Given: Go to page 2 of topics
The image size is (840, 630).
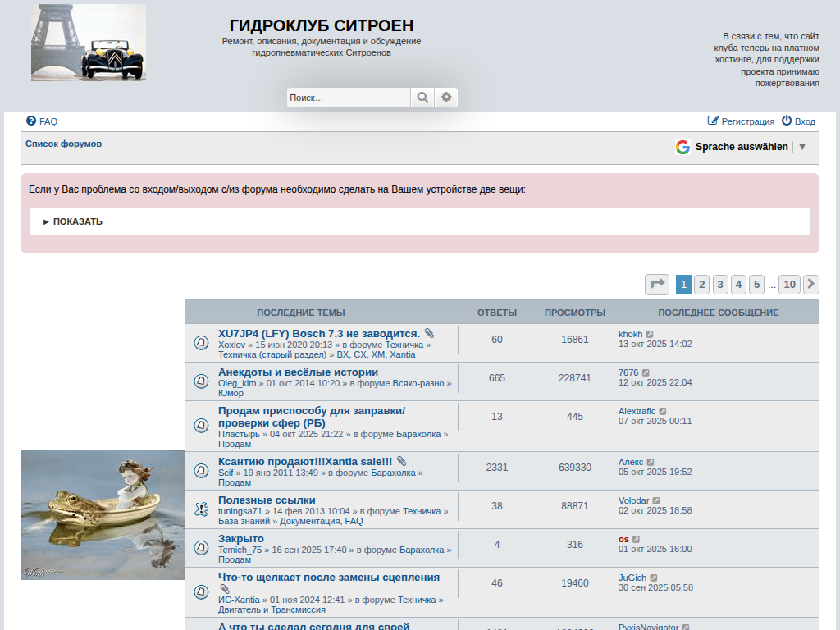Looking at the screenshot, I should click(x=701, y=285).
